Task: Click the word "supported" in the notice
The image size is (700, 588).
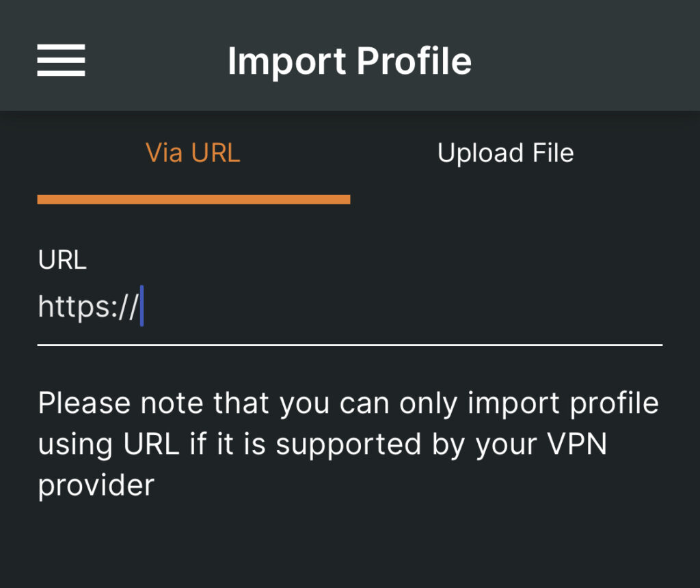Action: click(349, 445)
